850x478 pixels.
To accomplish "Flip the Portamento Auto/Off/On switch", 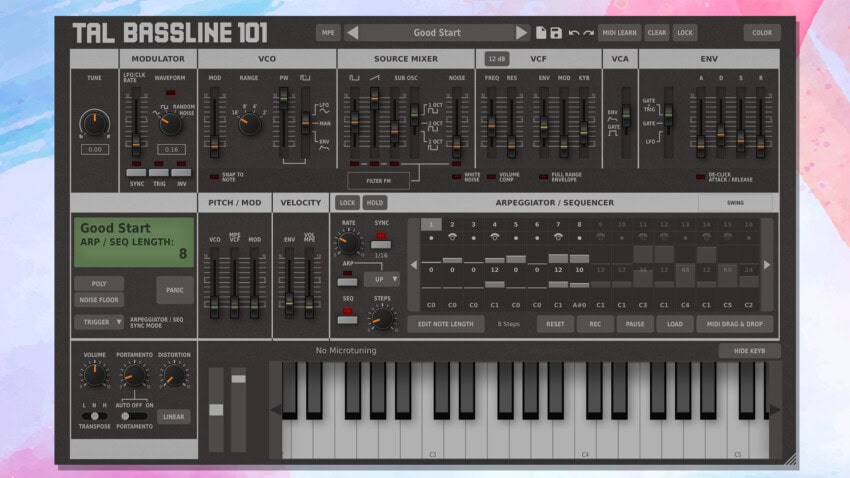I will 134,416.
